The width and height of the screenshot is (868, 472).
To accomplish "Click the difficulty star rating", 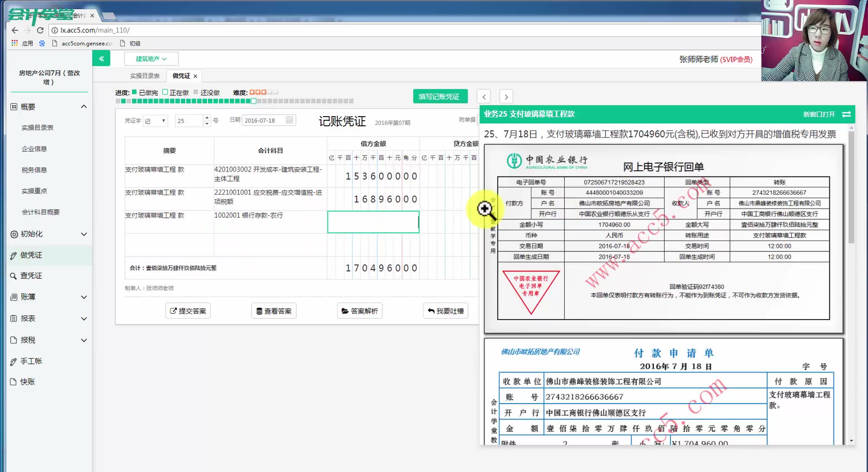I will point(263,92).
